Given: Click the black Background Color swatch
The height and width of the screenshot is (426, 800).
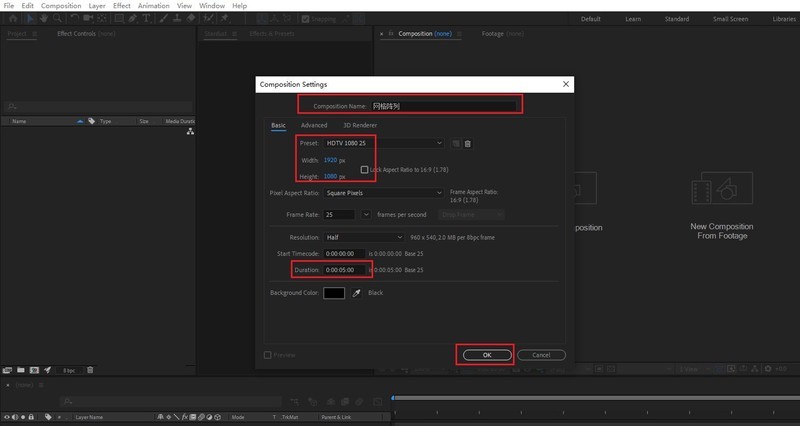Looking at the screenshot, I should (x=334, y=293).
